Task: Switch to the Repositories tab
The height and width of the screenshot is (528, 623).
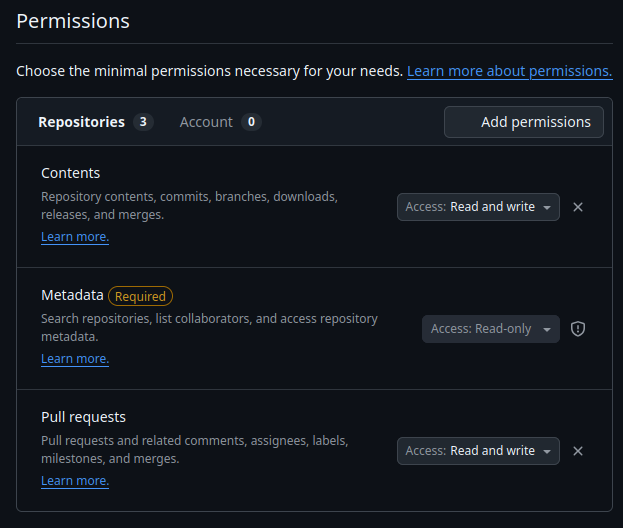Action: [x=81, y=122]
